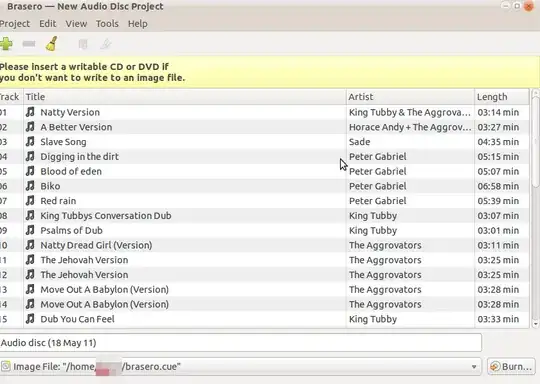Click the music note icon beside Dub You Can Feel
The height and width of the screenshot is (384, 540).
point(30,319)
